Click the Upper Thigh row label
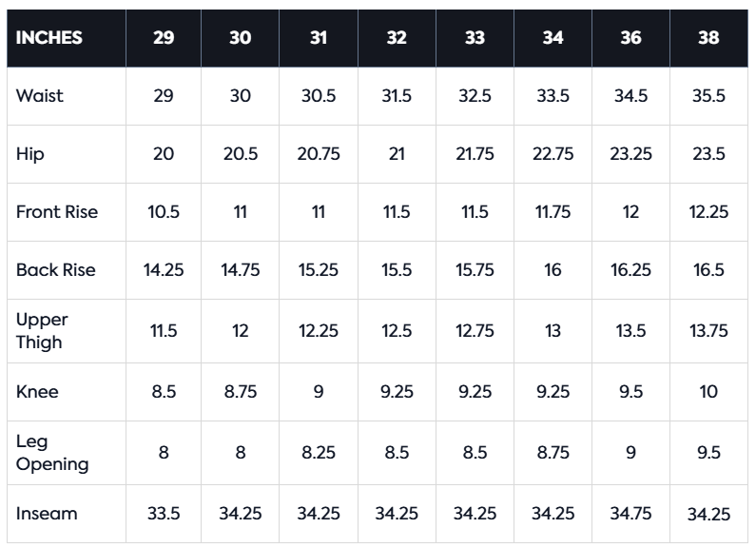Image resolution: width=756 pixels, height=548 pixels. (43, 330)
